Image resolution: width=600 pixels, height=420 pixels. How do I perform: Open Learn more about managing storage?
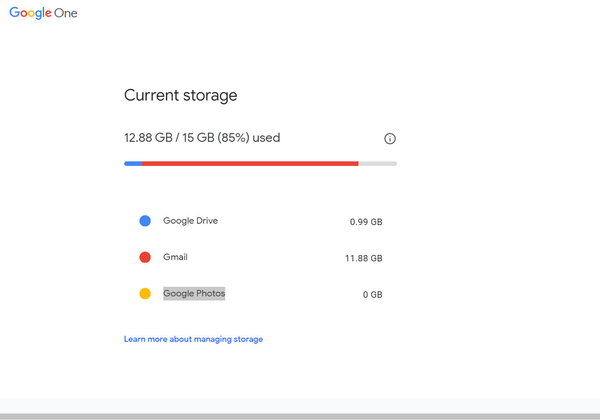193,339
